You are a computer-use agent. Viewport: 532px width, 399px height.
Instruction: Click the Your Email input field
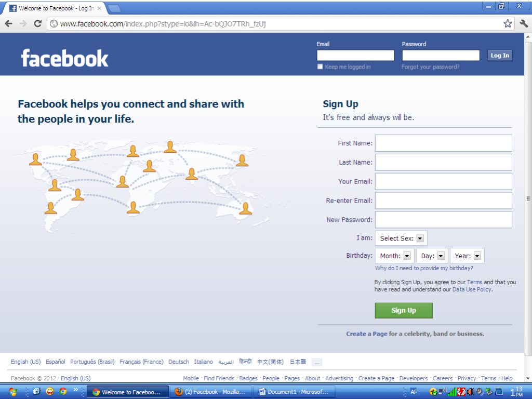coord(444,181)
